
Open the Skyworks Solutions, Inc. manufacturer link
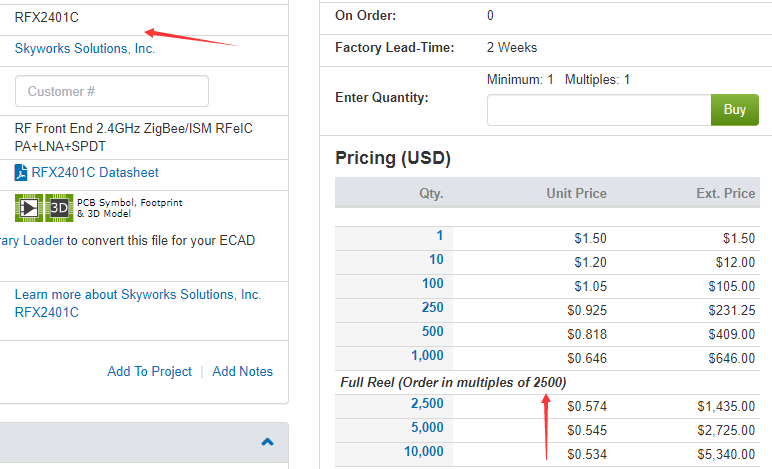click(x=85, y=49)
